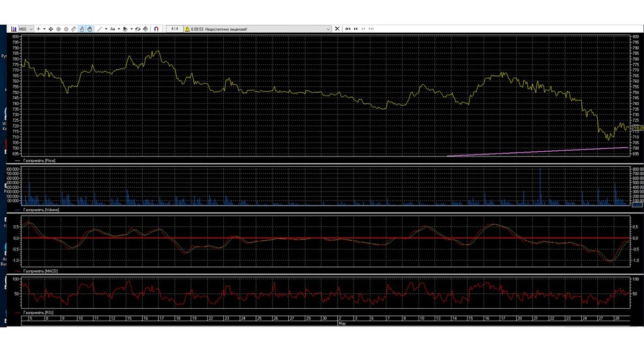Click the yellow warning triangle icon
The width and height of the screenshot is (644, 362).
click(x=187, y=29)
